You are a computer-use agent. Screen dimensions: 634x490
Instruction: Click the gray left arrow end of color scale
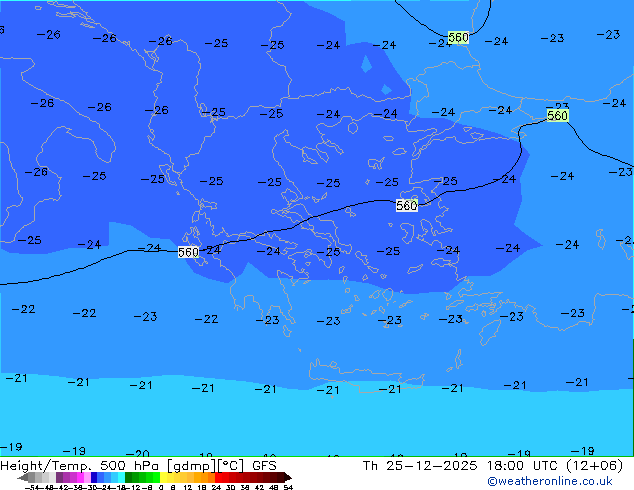coord(23,477)
